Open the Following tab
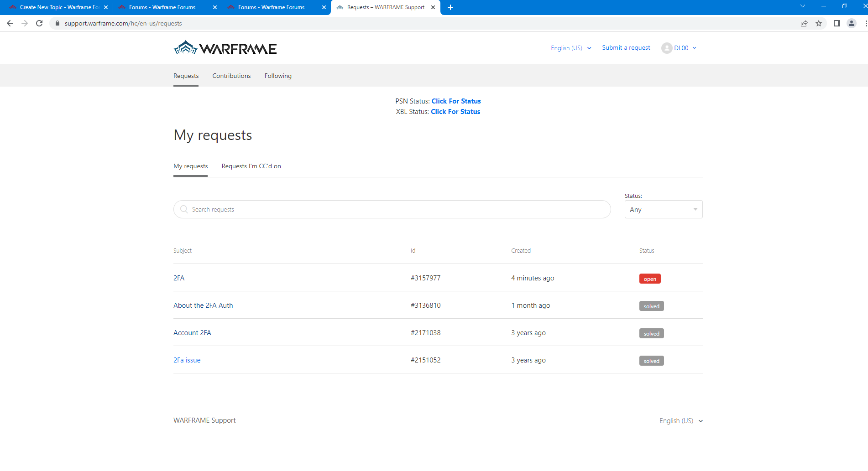Screen dimensions: 868x471 [278, 76]
